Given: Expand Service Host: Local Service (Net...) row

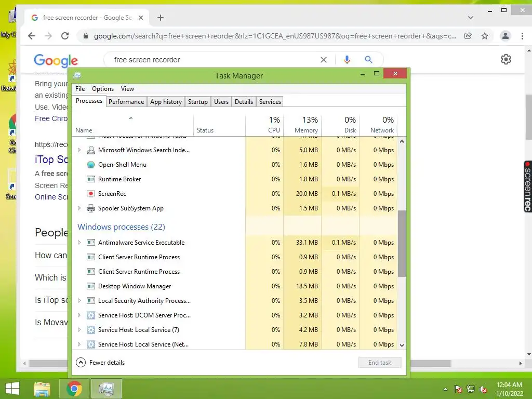Looking at the screenshot, I should pos(79,344).
